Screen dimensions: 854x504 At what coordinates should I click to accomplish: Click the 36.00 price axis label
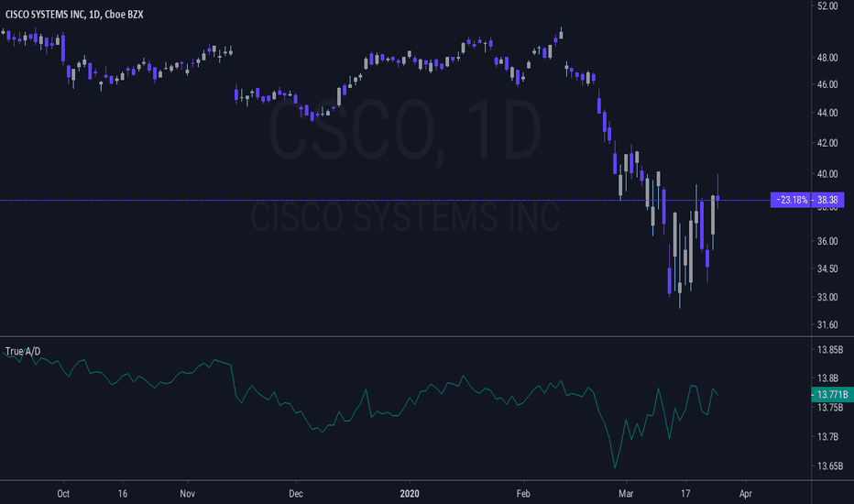pos(827,241)
